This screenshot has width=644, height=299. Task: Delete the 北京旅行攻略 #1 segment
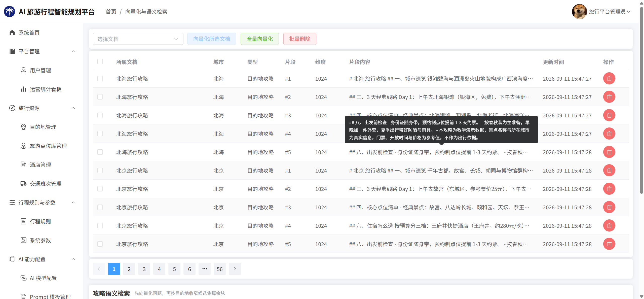click(609, 170)
